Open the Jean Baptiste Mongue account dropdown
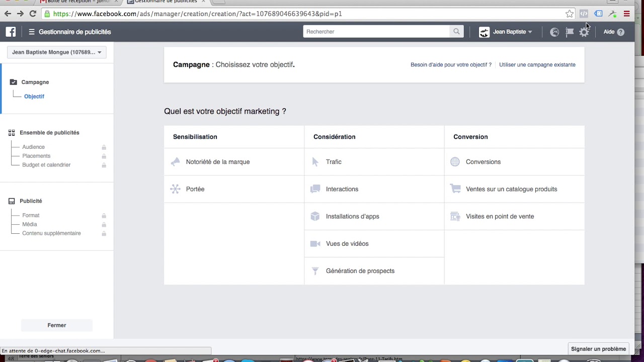Image resolution: width=644 pixels, height=362 pixels. pos(57,52)
